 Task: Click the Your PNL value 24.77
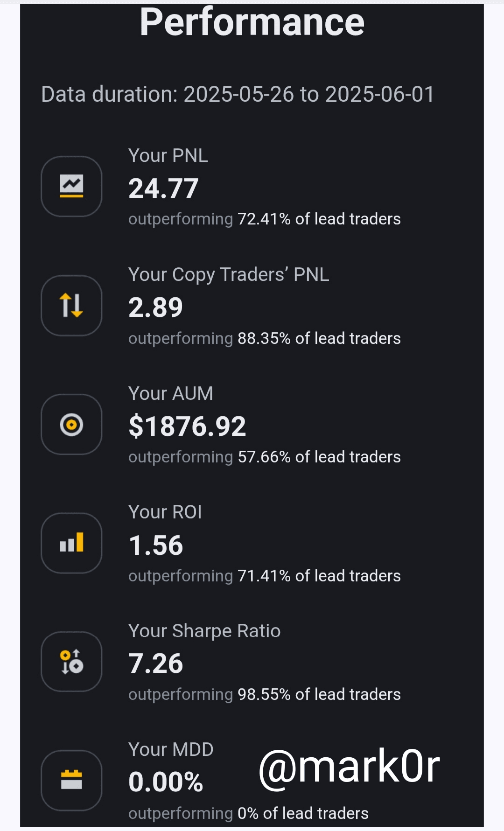[163, 189]
